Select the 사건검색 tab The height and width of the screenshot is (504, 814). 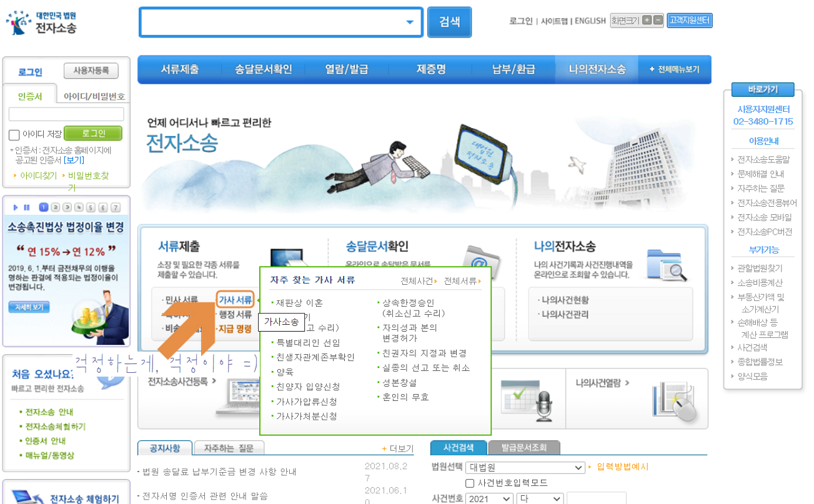pyautogui.click(x=458, y=448)
